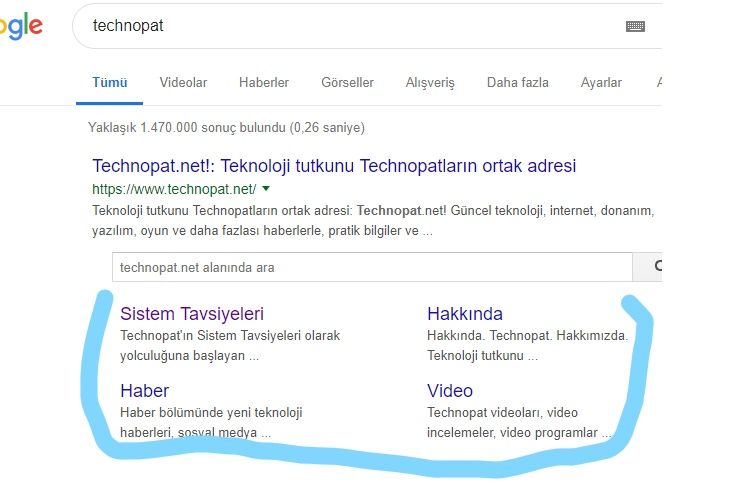744x488 pixels.
Task: Click the 'Technopat videoları, video' description
Action: click(x=502, y=413)
